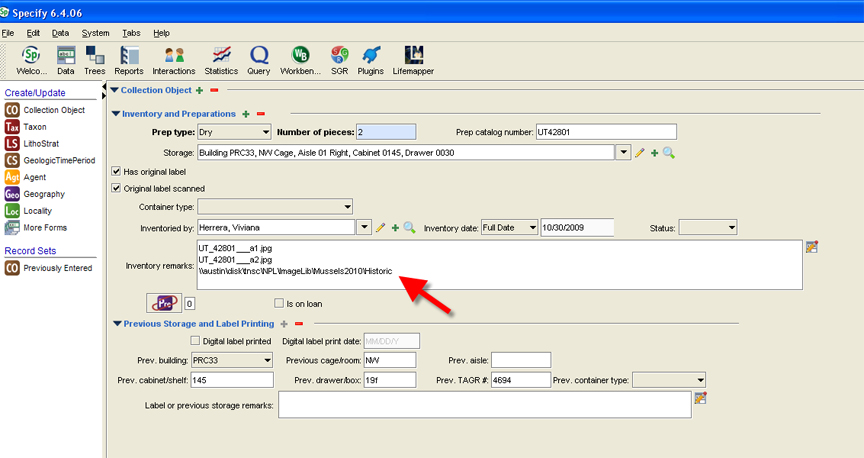Viewport: 864px width, 458px height.
Task: Open the Geography form in sidebar
Action: (x=44, y=194)
